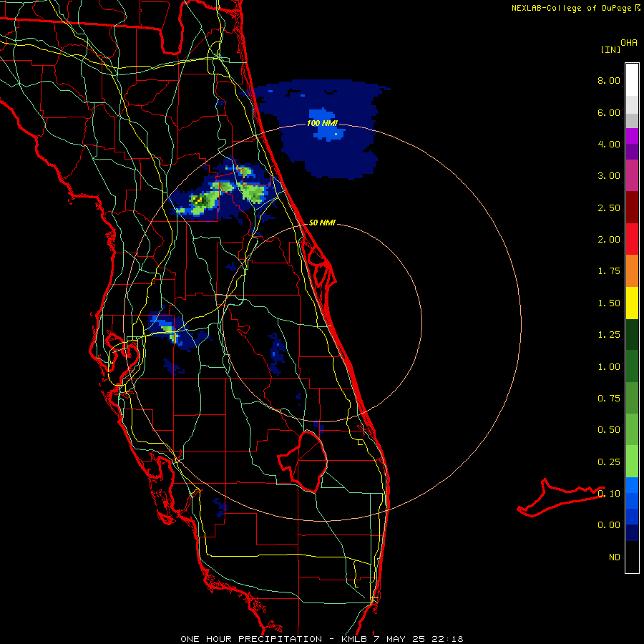Pick the white swatch at legend top
Image resolution: width=644 pixels, height=644 pixels.
click(632, 80)
